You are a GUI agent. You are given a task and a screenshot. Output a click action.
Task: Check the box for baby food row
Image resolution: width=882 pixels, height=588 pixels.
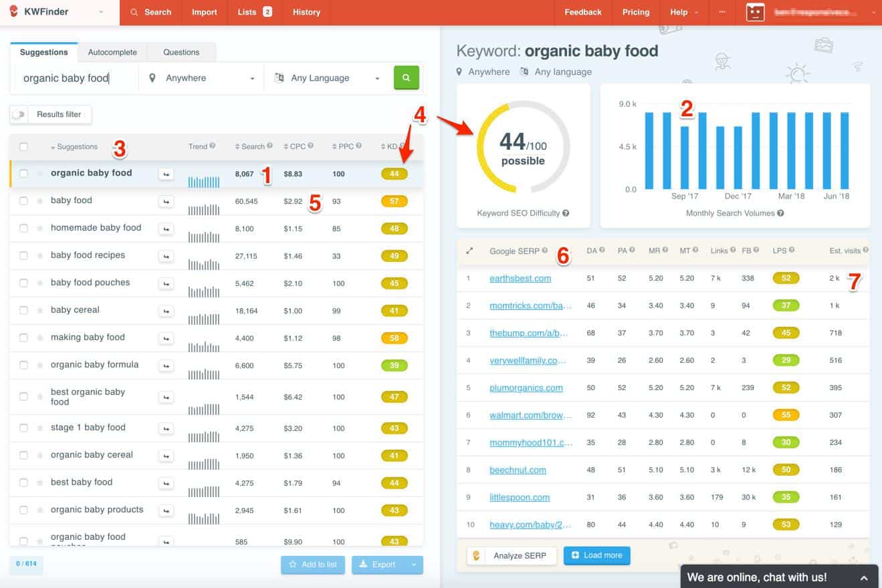(x=24, y=201)
